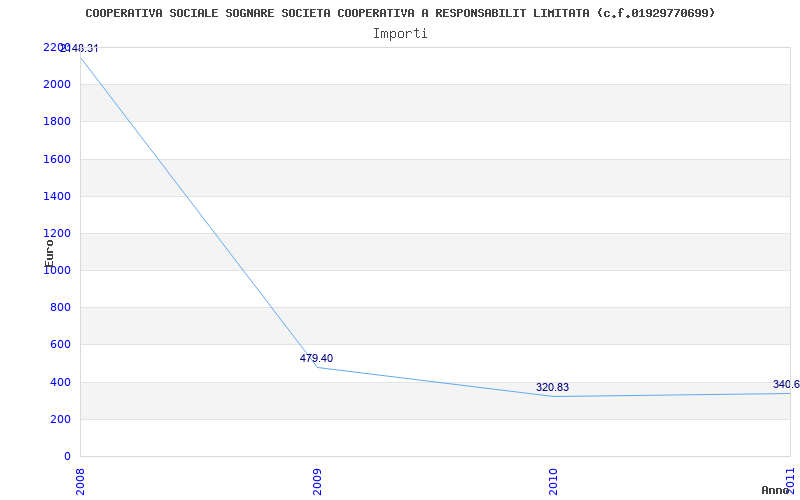Image resolution: width=800 pixels, height=500 pixels.
Task: Click the 2011 x-axis year label
Action: pos(790,479)
